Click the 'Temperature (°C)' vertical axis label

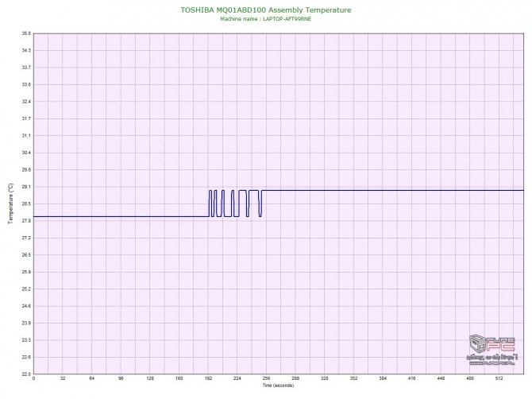tap(11, 203)
